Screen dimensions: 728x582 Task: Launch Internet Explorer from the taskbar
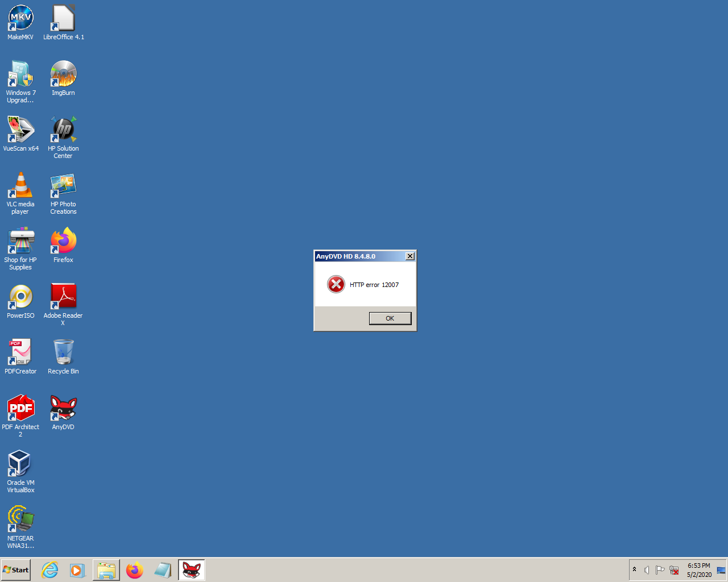click(x=50, y=570)
